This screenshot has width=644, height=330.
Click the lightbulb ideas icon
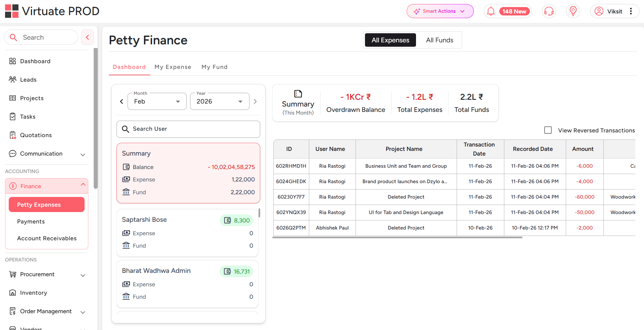click(573, 11)
